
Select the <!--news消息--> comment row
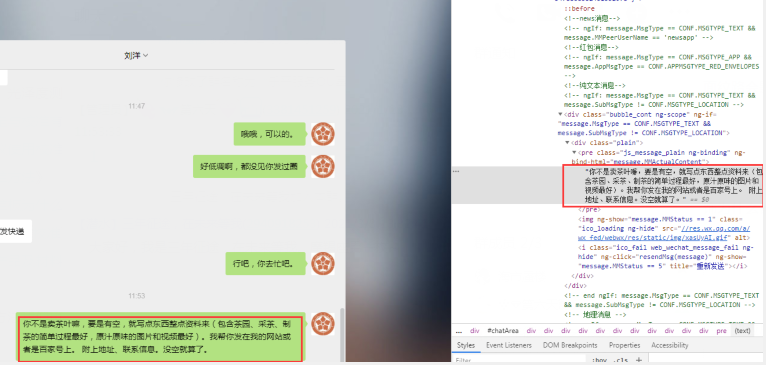pyautogui.click(x=592, y=18)
